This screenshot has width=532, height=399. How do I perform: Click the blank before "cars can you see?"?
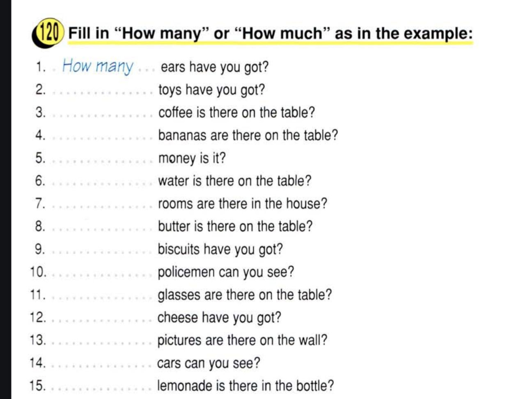pos(102,365)
